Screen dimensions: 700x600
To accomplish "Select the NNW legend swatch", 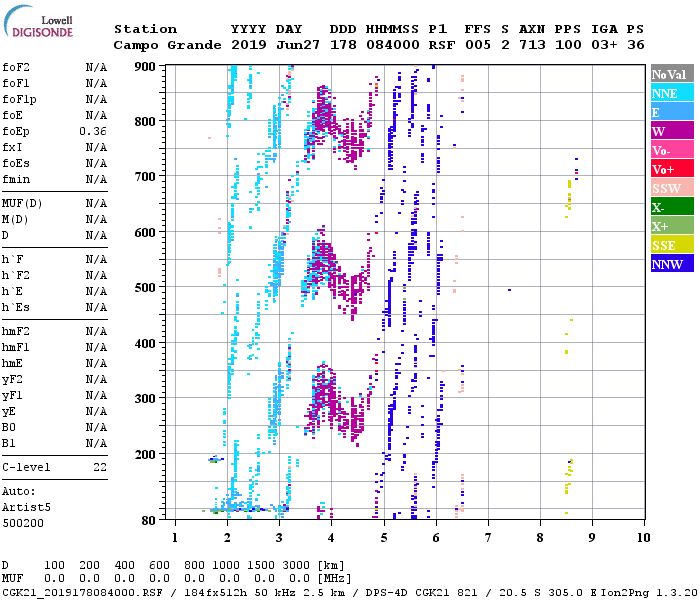I will (x=672, y=263).
